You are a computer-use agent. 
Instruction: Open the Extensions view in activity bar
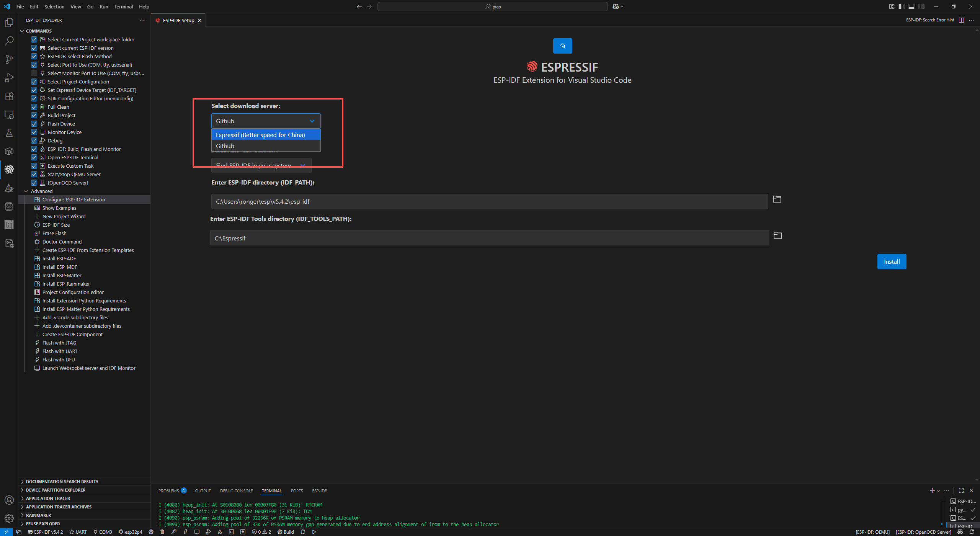point(9,96)
